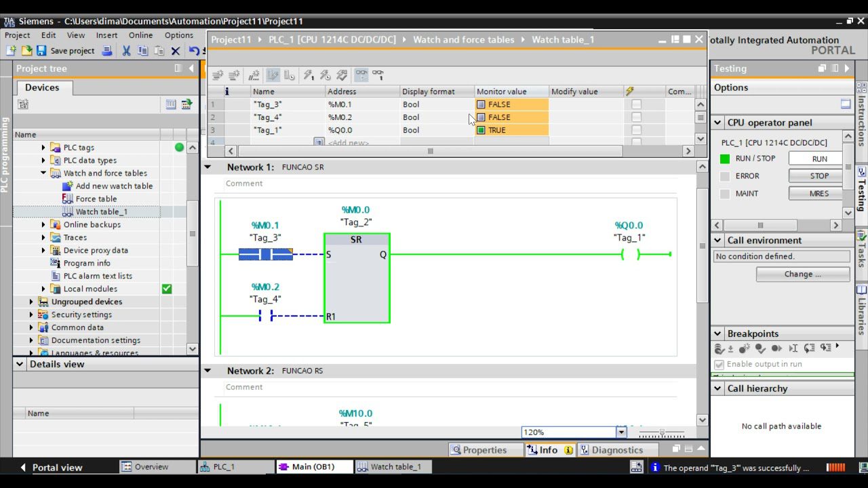Open the 120% zoom level dropdown
This screenshot has width=868, height=488.
tap(621, 432)
